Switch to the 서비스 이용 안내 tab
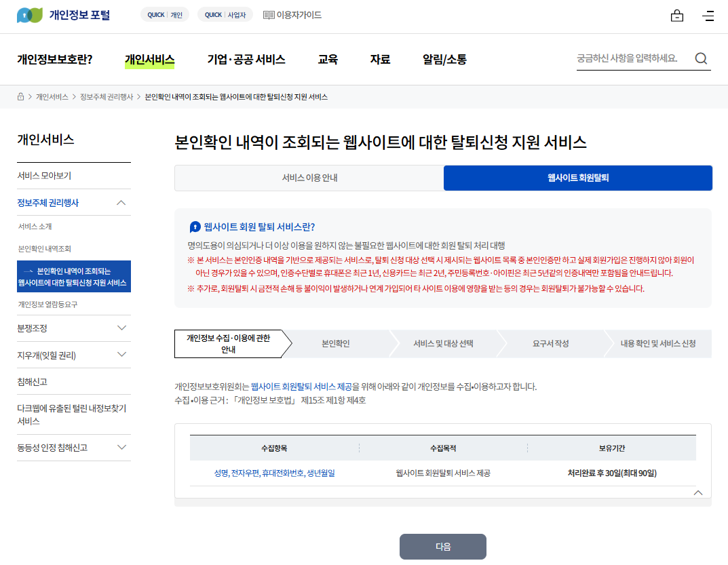728x565 pixels. click(309, 178)
